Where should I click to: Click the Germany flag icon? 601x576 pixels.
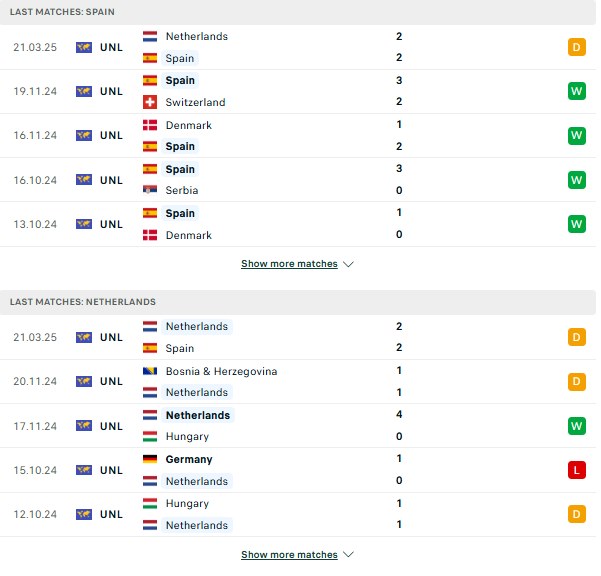coord(150,459)
